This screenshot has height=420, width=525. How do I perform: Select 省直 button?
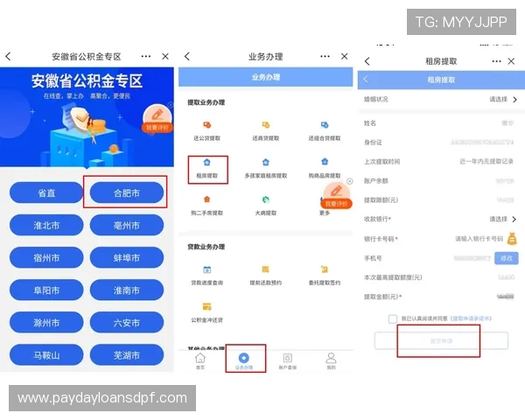[x=46, y=192]
